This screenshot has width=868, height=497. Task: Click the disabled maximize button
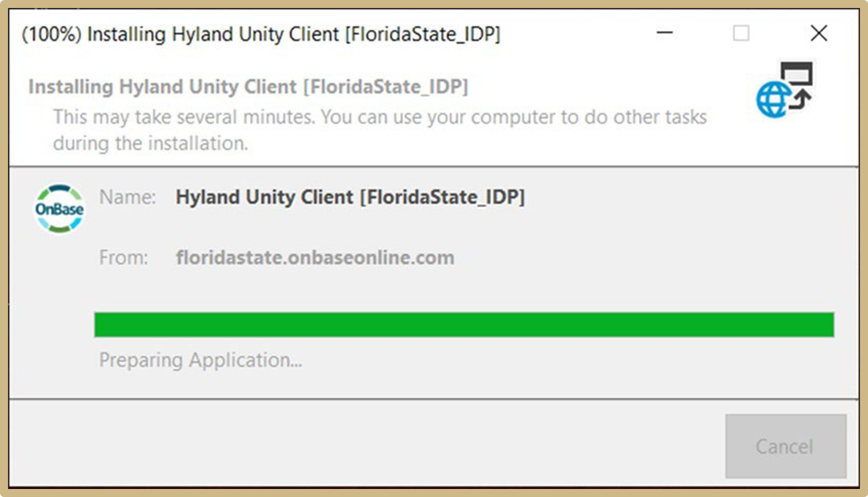741,33
